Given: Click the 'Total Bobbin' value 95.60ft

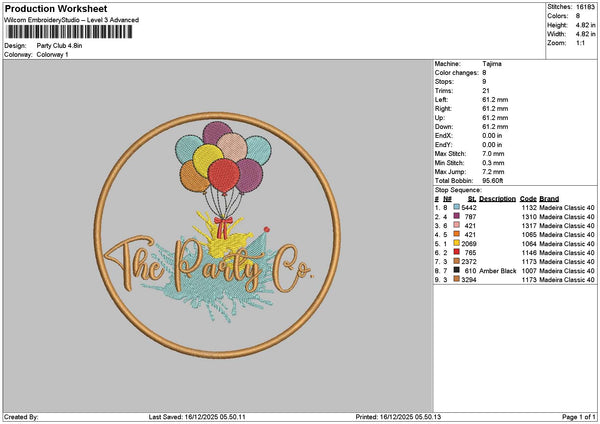Looking at the screenshot, I should point(492,181).
